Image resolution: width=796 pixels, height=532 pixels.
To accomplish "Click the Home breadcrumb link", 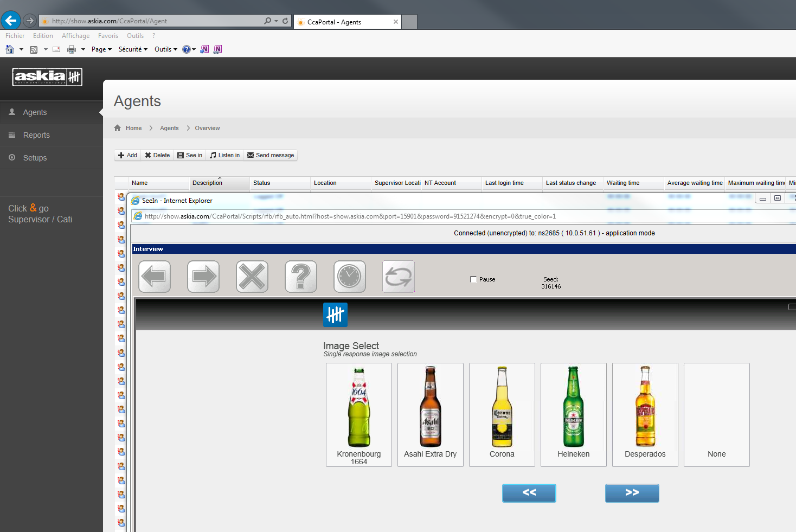I will click(x=133, y=128).
